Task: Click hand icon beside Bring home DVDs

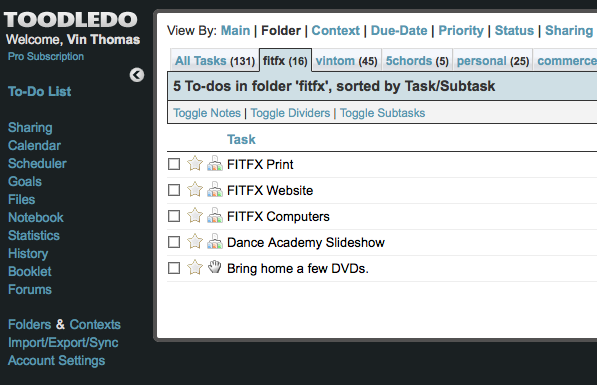Action: coord(215,267)
